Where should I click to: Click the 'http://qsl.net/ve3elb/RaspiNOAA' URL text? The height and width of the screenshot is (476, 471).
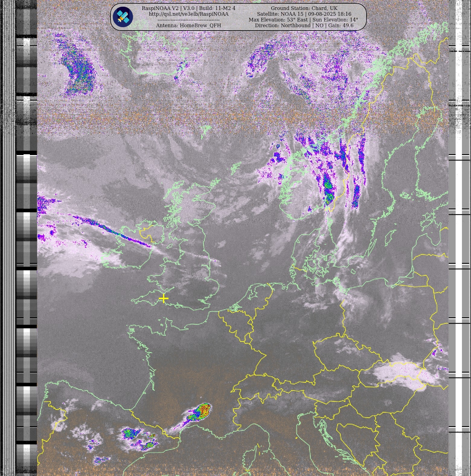(x=189, y=14)
